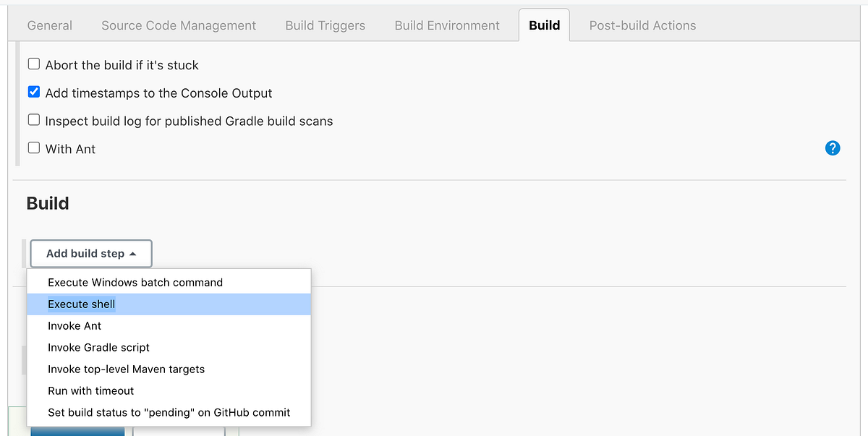
Task: Add 'Set build status to pending on GitHub commit'
Action: pos(169,412)
